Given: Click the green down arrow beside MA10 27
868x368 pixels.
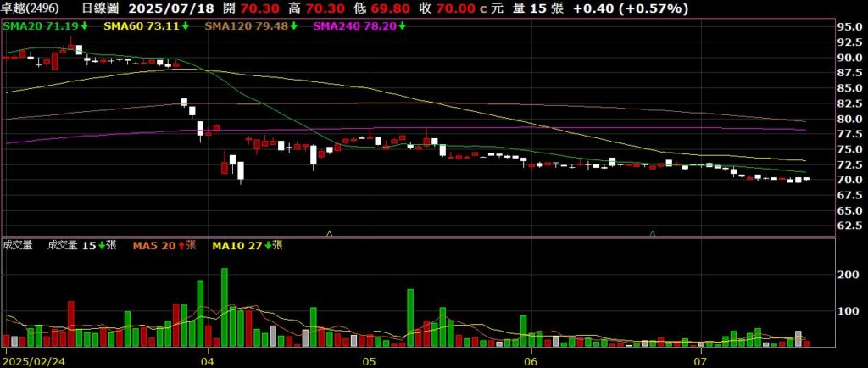Looking at the screenshot, I should click(x=269, y=245).
